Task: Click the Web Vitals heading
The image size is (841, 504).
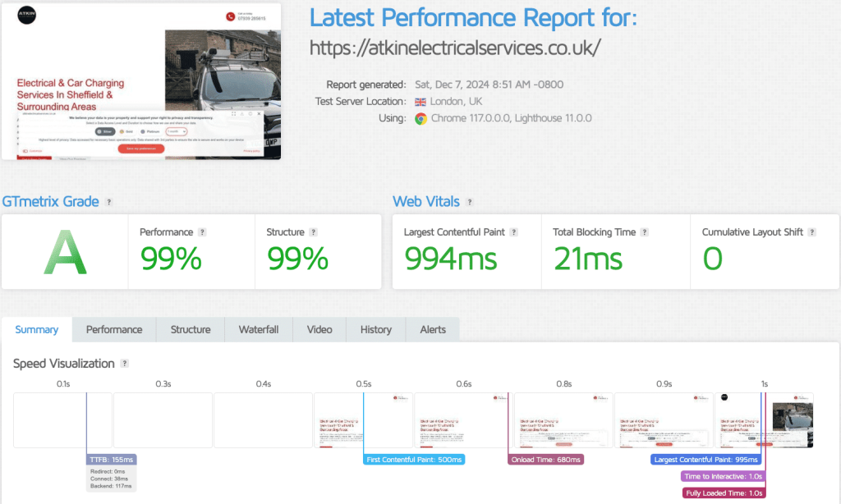Action: (x=426, y=202)
